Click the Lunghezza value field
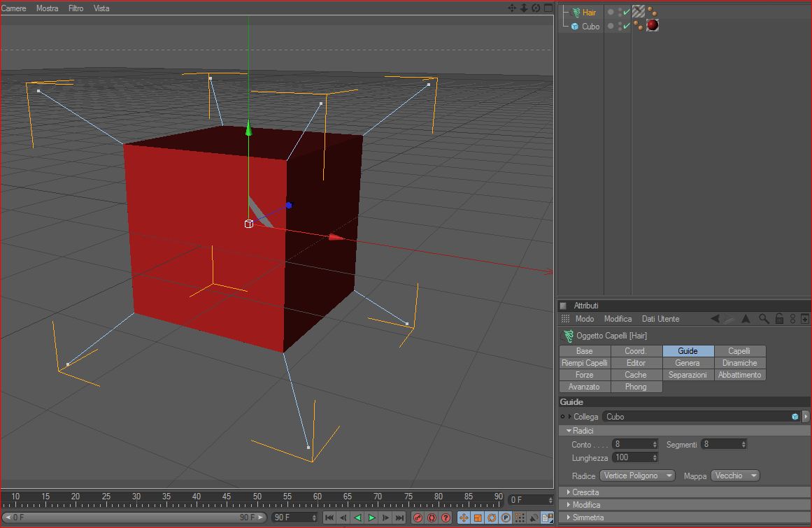 (635, 457)
